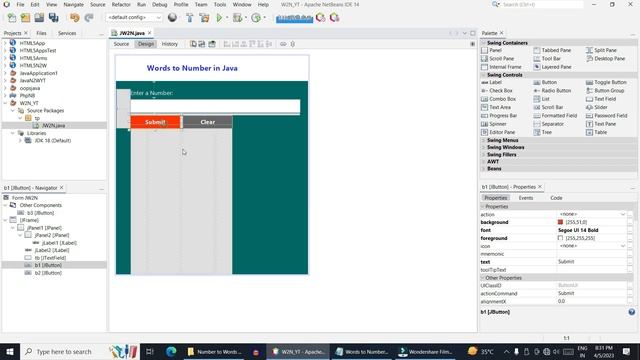Select Tabbed Pane in Palette

pos(552,50)
